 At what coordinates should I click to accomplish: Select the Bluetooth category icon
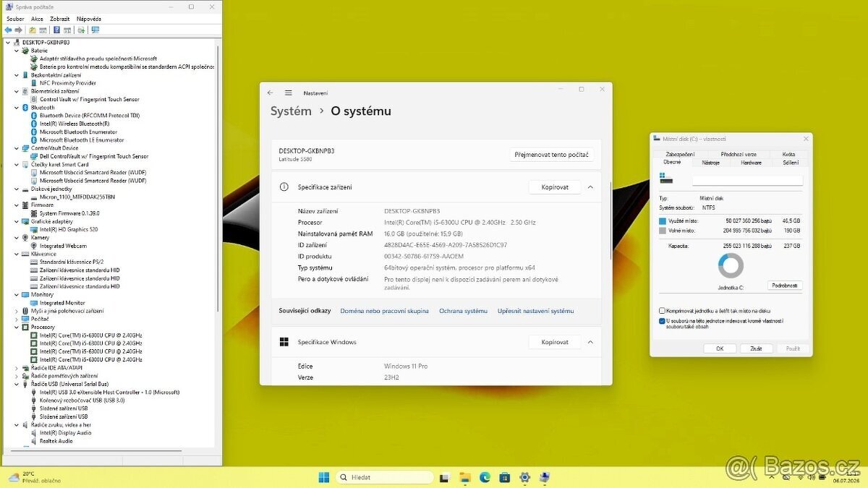25,108
